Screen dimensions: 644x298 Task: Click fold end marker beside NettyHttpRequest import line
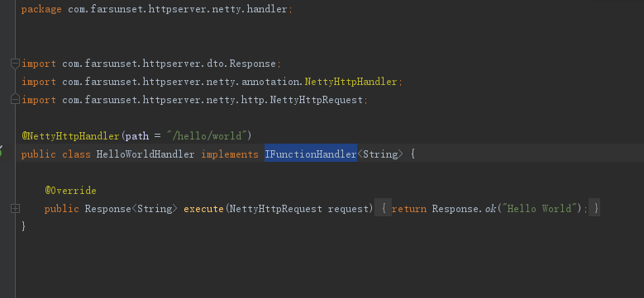point(15,100)
